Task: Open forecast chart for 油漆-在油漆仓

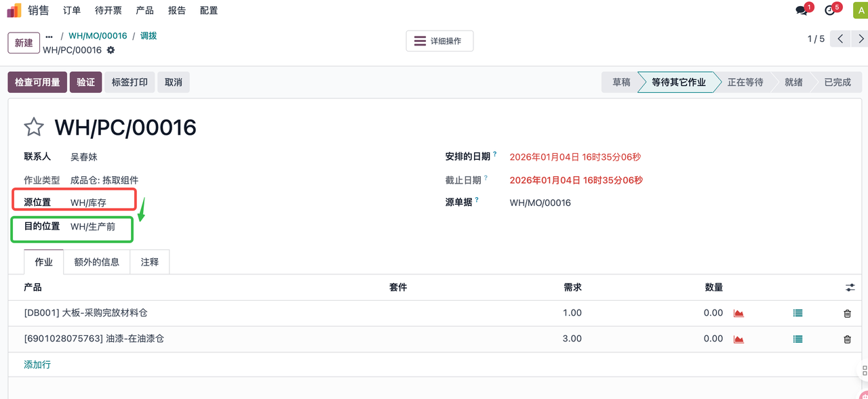Action: point(738,339)
